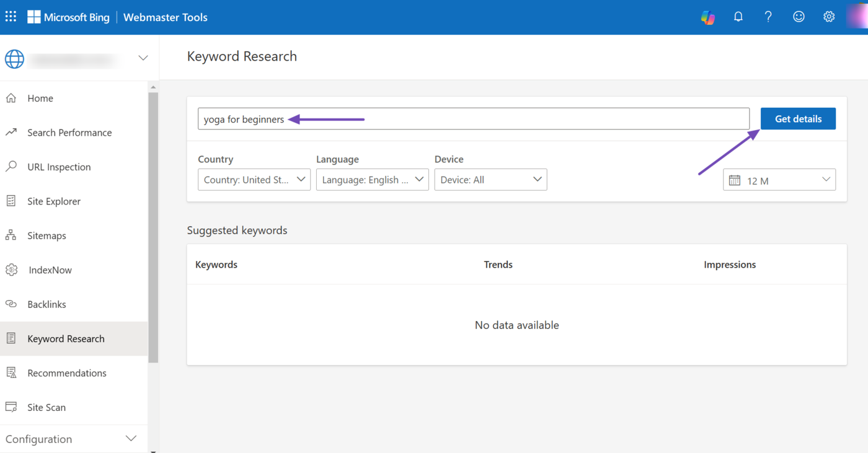The height and width of the screenshot is (453, 868).
Task: Open the Language dropdown
Action: [x=372, y=180]
